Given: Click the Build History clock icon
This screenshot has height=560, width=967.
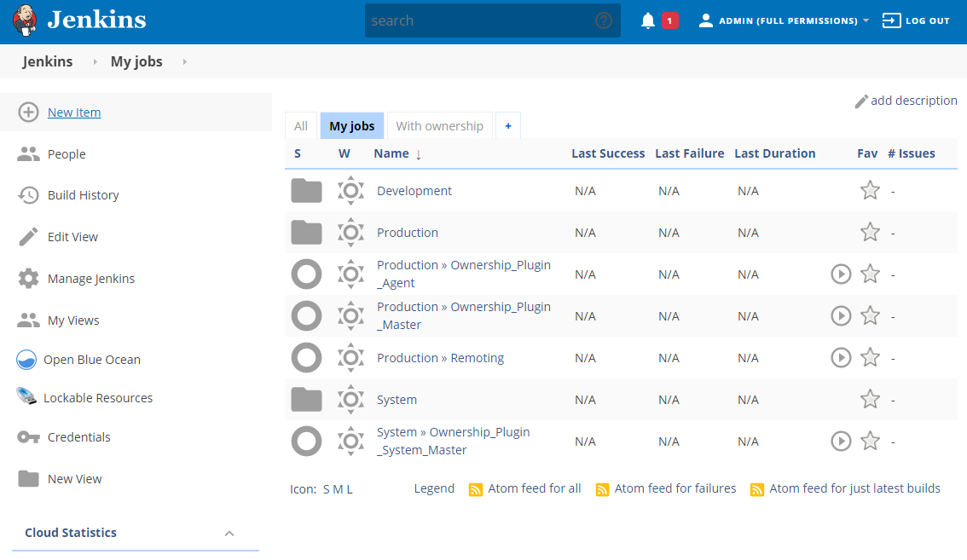Looking at the screenshot, I should point(28,195).
